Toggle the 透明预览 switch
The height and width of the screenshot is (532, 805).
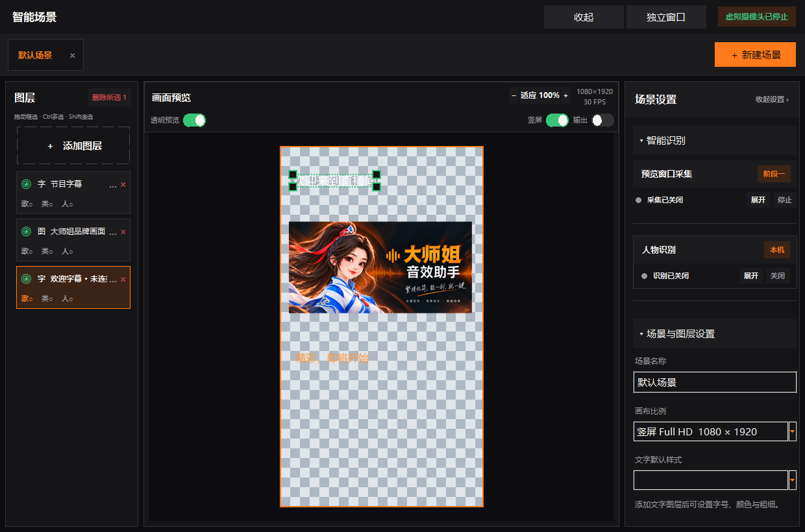194,120
